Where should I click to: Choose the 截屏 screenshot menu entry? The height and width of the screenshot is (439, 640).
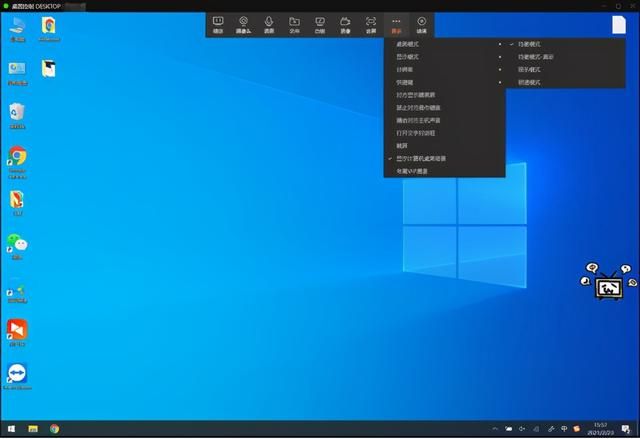click(x=444, y=146)
